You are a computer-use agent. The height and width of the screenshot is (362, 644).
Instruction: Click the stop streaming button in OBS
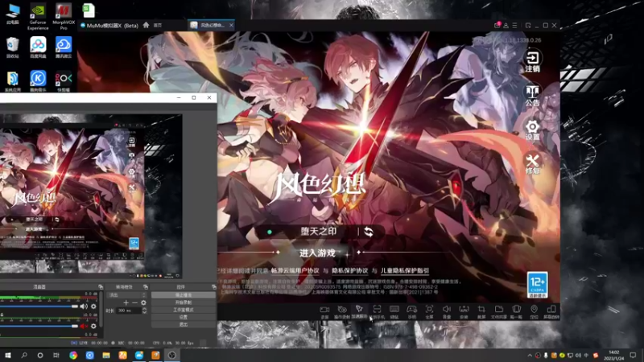[184, 295]
